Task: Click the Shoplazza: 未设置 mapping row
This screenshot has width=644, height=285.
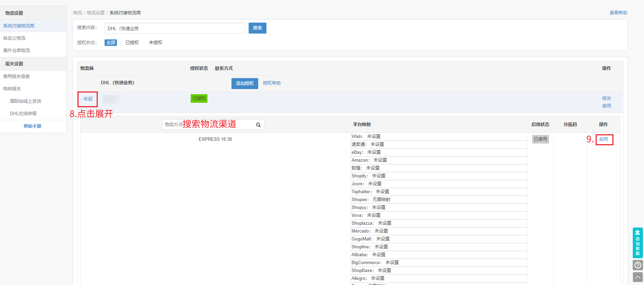Action: [x=439, y=223]
